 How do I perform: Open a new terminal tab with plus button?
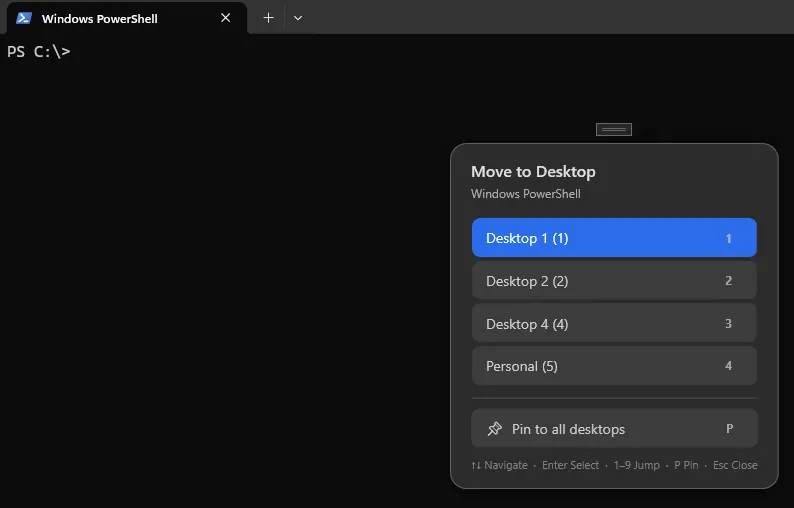pos(268,18)
